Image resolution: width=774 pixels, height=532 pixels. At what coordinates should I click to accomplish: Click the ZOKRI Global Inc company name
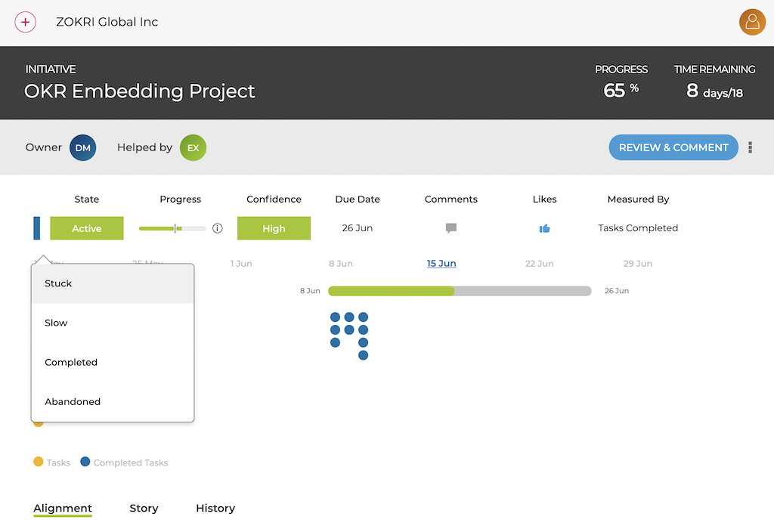pyautogui.click(x=107, y=22)
